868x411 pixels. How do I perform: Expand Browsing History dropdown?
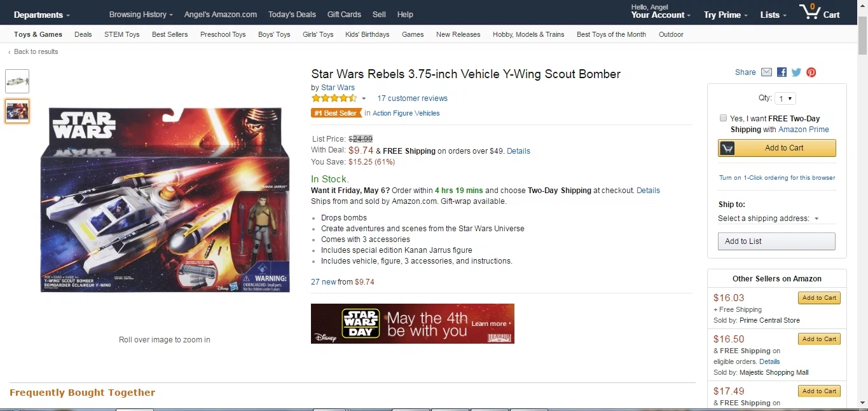[x=141, y=14]
